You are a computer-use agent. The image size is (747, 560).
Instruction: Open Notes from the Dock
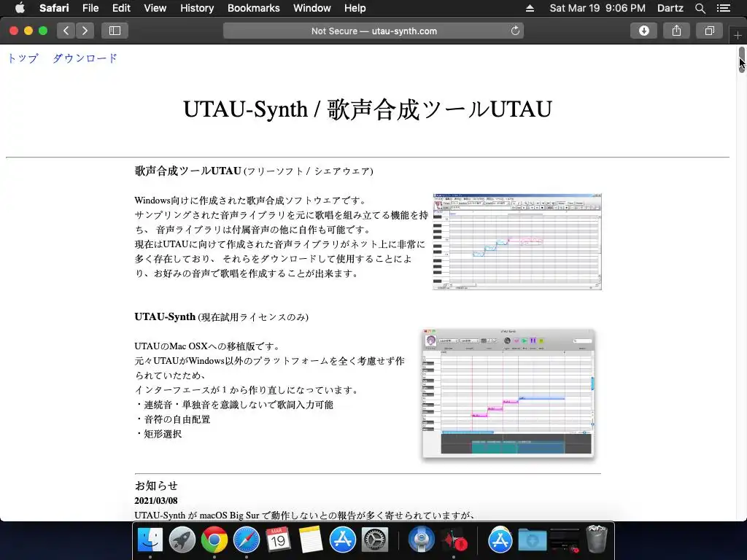311,540
